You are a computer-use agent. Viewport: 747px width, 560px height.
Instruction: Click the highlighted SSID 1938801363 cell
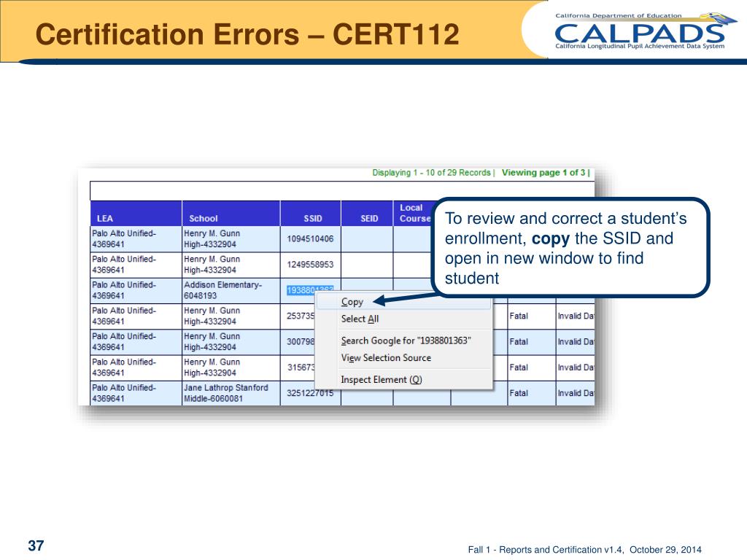[310, 290]
